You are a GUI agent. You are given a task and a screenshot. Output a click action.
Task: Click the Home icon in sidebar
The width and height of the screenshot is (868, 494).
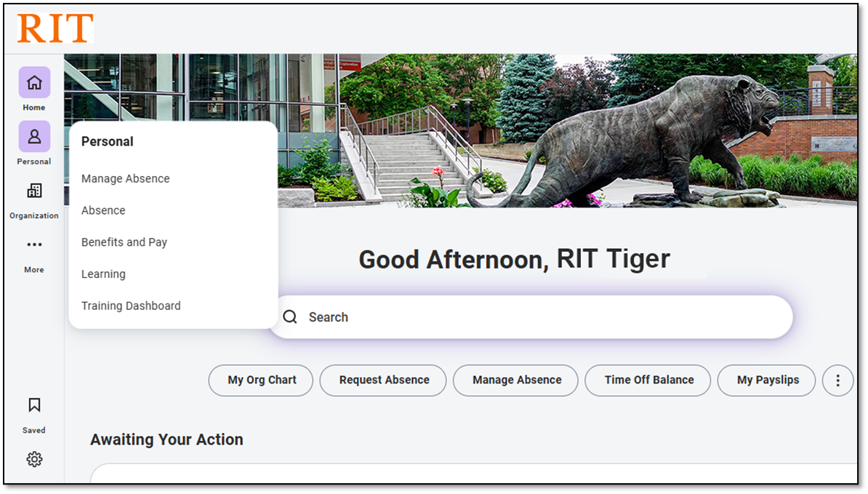(33, 83)
